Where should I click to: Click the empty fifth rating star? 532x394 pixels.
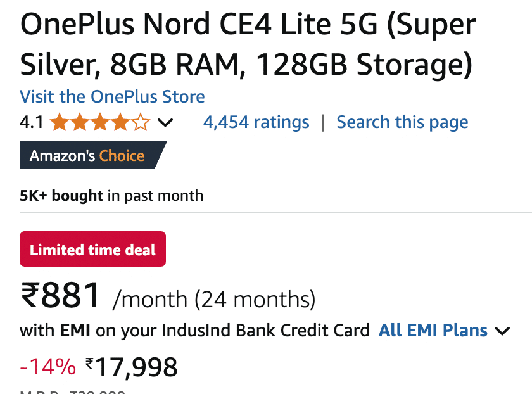[140, 122]
